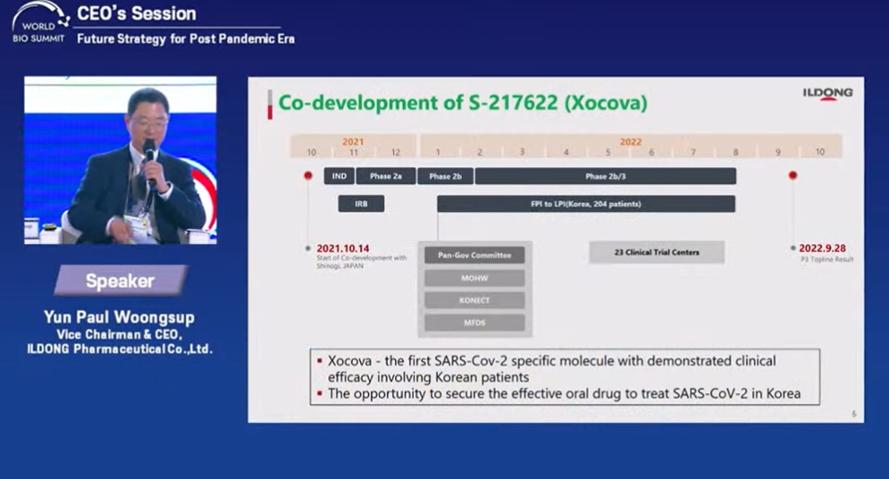Viewport: 889px width, 479px height.
Task: Click the "23 Clinical Trial Centers" box
Action: pyautogui.click(x=657, y=252)
